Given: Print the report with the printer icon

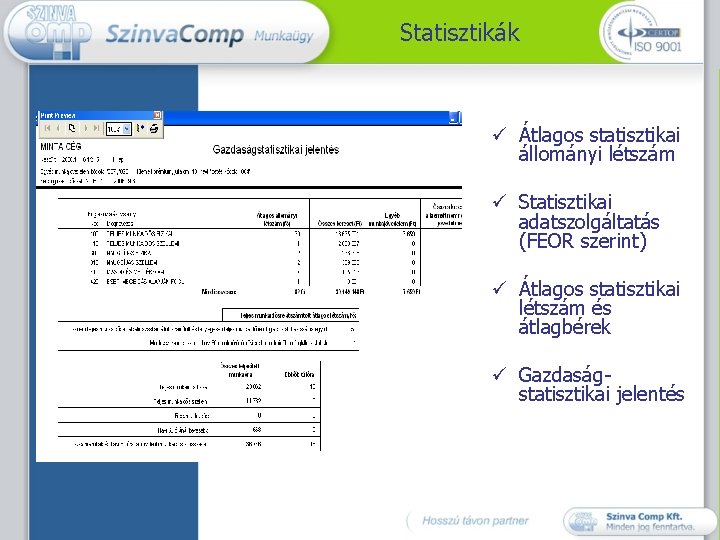Looking at the screenshot, I should pyautogui.click(x=154, y=128).
